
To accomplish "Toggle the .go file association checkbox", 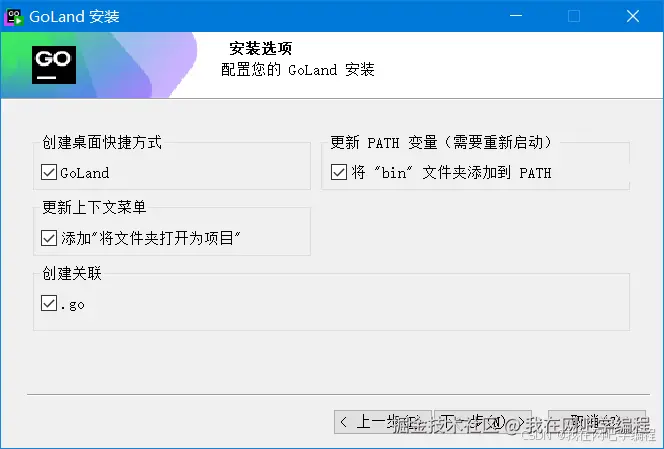I will pos(49,303).
